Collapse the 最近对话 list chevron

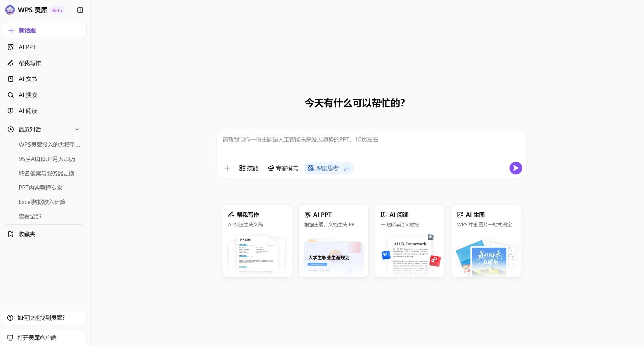[x=77, y=129]
